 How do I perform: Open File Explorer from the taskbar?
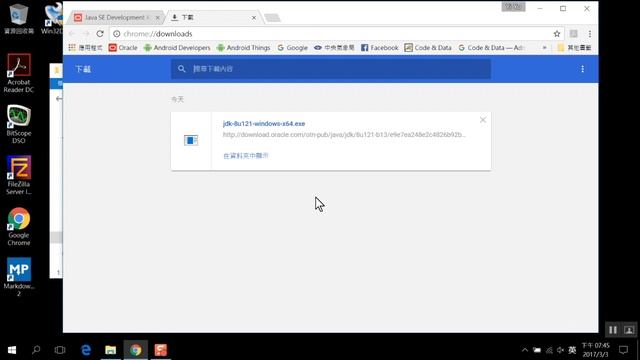(111, 350)
